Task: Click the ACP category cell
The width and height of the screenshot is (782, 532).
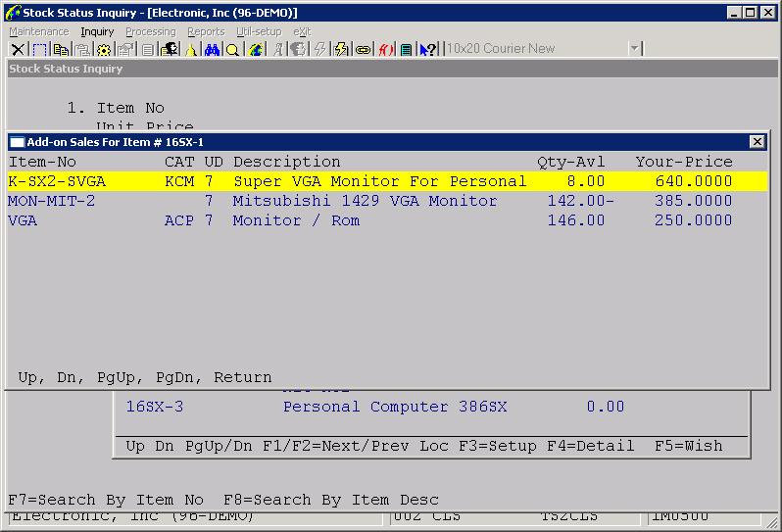Action: click(179, 220)
